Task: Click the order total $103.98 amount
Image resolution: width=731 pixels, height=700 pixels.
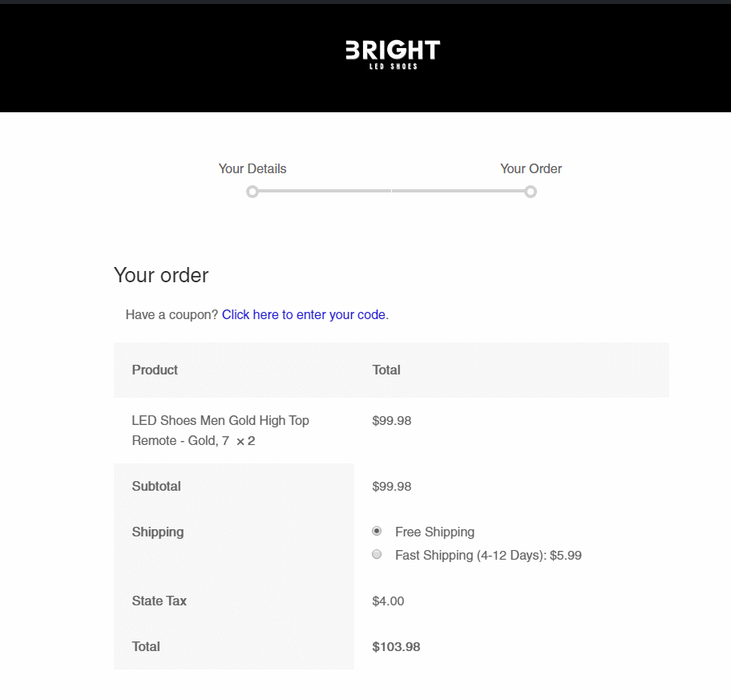Action: coord(396,647)
